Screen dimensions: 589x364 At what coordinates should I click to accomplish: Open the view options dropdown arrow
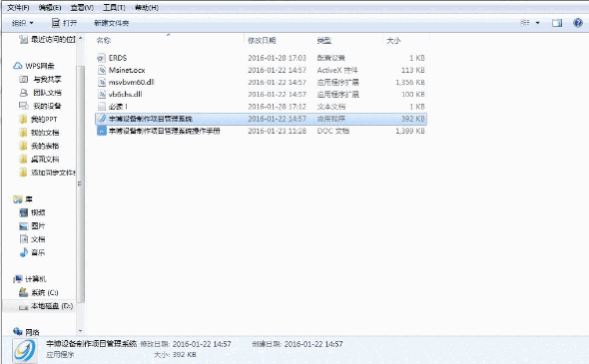(537, 23)
